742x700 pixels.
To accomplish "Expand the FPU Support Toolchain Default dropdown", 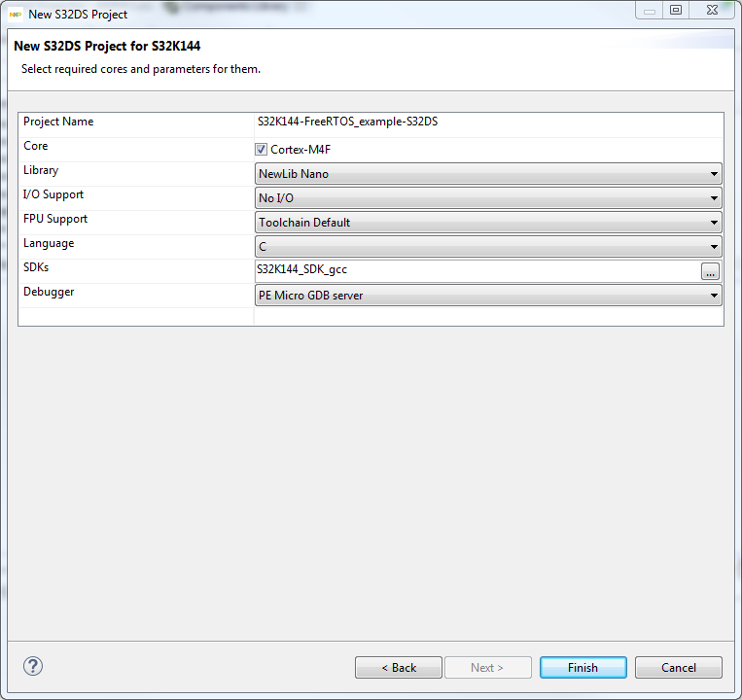I will tap(488, 223).
